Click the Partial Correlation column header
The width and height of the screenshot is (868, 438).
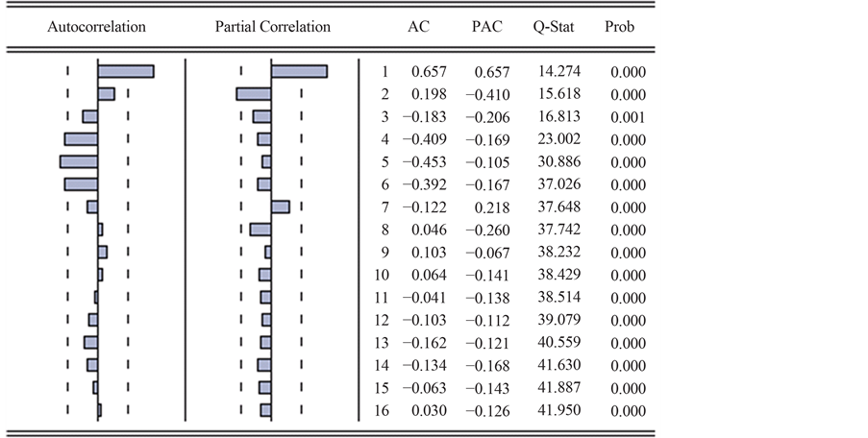pos(272,28)
